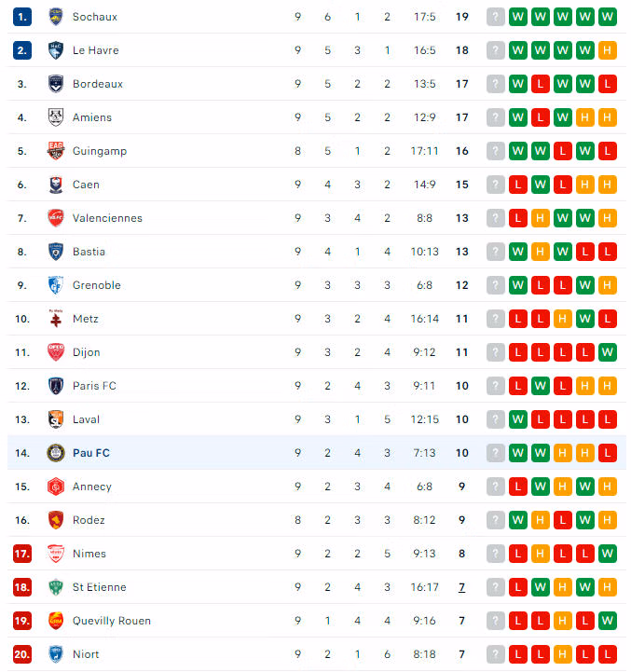Click the Guingamp team crest icon
Viewport: 631px width, 672px height.
[x=56, y=151]
